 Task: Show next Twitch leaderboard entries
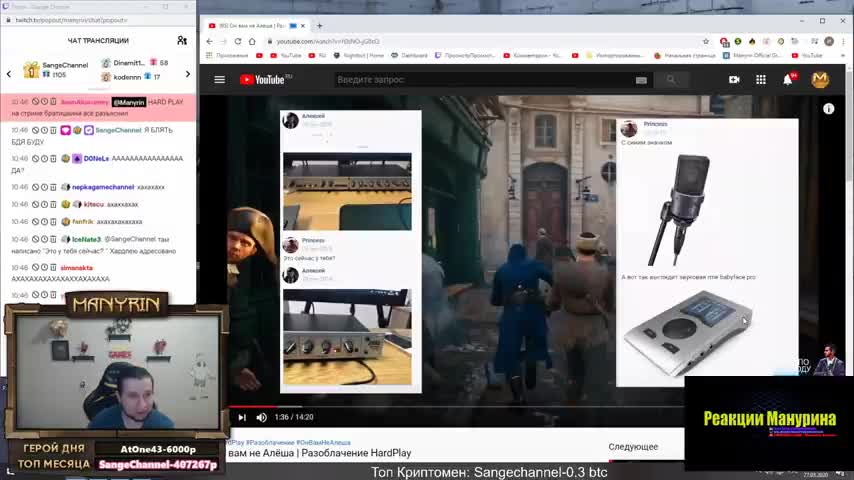pos(188,74)
